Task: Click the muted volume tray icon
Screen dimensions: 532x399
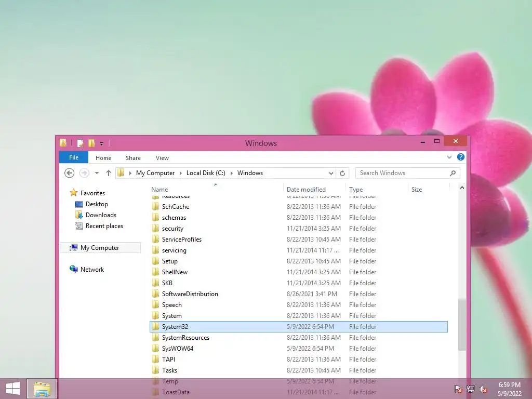Action: (483, 389)
